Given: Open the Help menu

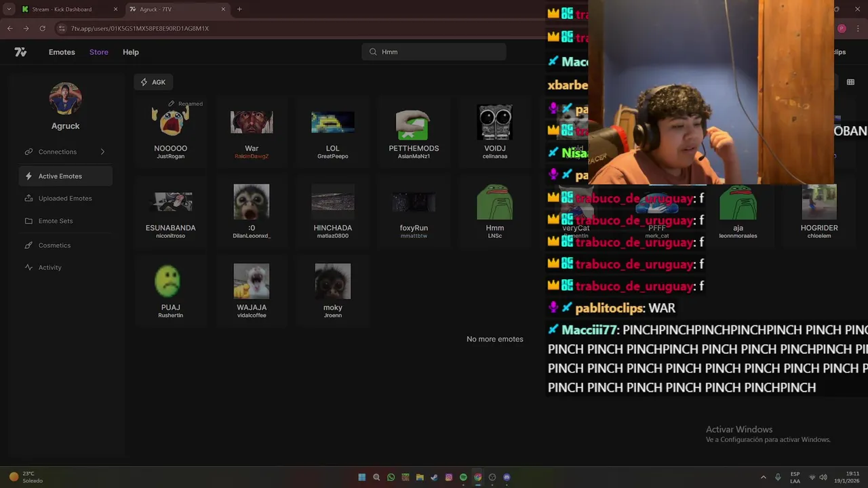Looking at the screenshot, I should tap(131, 52).
